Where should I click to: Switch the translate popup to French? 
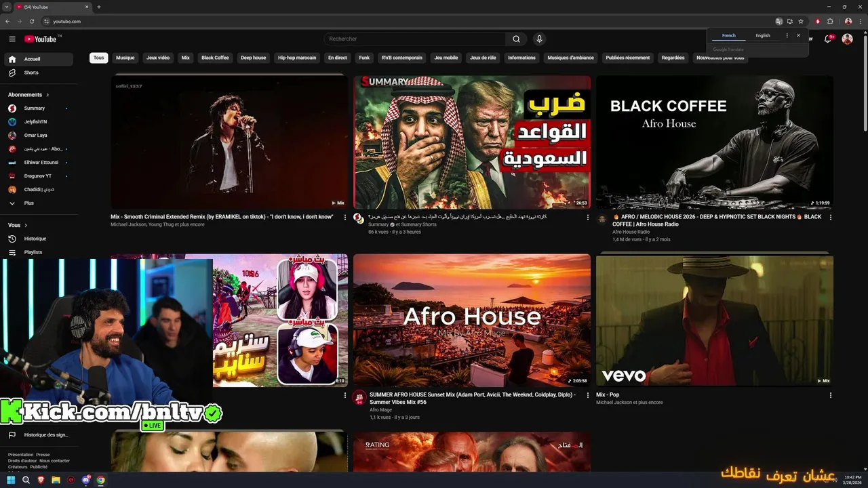click(x=728, y=35)
